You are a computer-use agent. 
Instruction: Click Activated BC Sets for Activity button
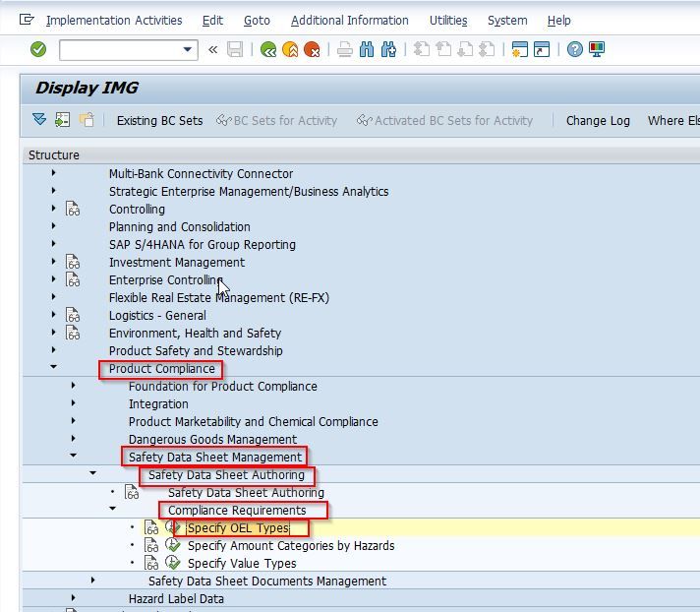[444, 121]
